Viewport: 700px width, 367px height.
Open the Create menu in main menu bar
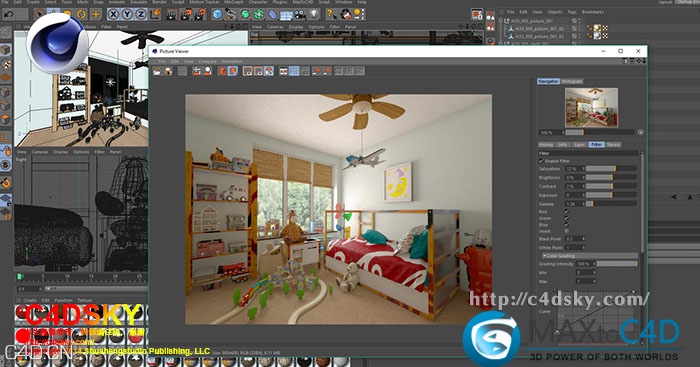(x=33, y=2)
